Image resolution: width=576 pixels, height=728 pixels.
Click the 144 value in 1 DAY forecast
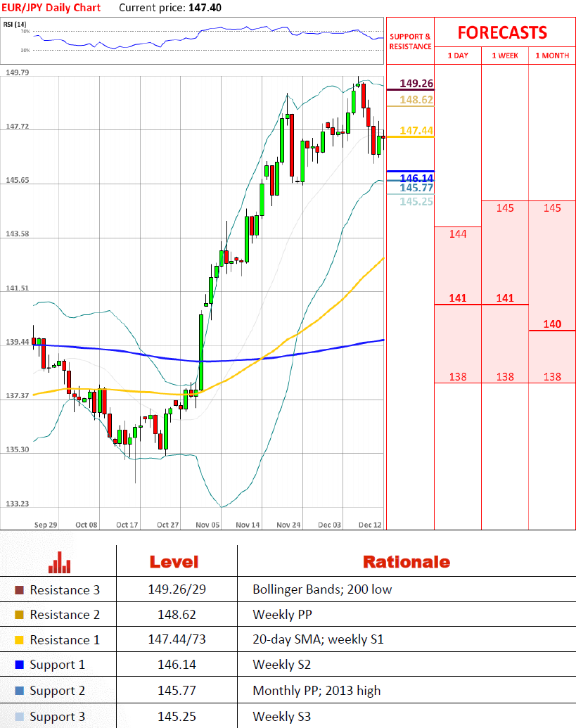tap(458, 234)
